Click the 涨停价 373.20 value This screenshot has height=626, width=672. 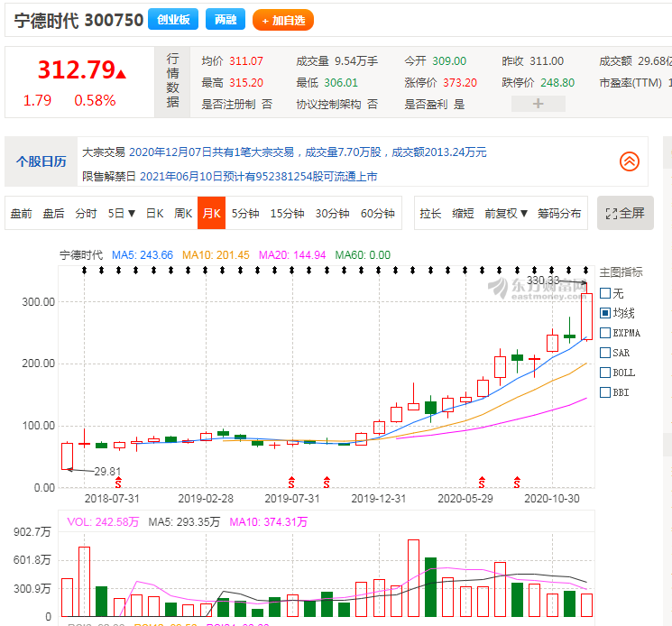click(460, 83)
